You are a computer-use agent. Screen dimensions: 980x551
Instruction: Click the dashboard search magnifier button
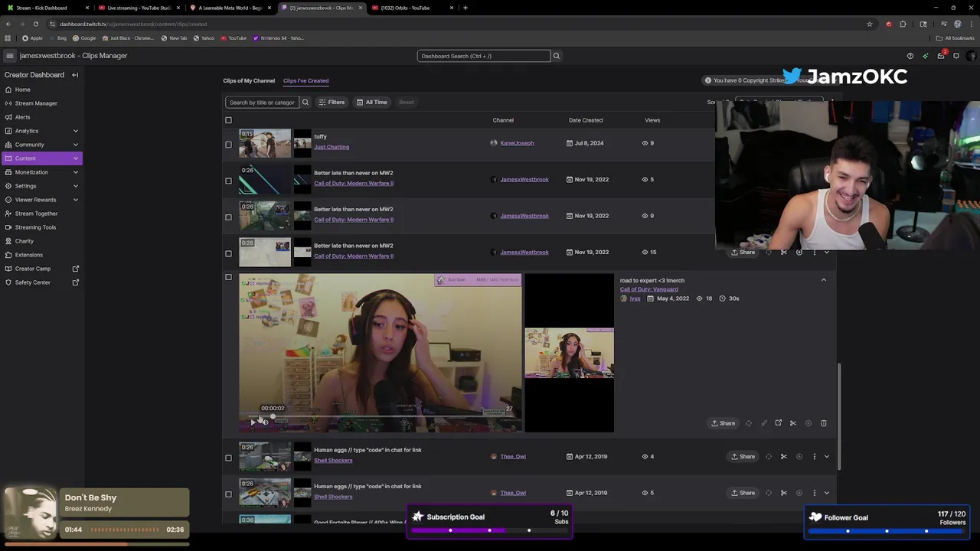point(557,56)
